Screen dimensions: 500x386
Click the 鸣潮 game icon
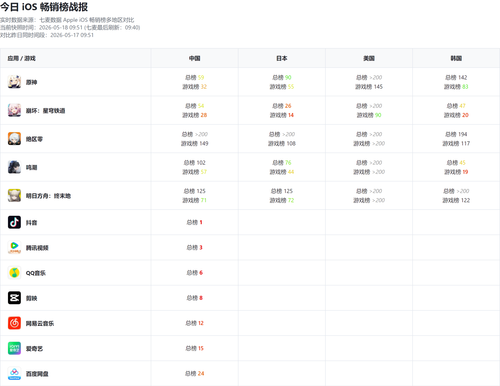(x=14, y=167)
